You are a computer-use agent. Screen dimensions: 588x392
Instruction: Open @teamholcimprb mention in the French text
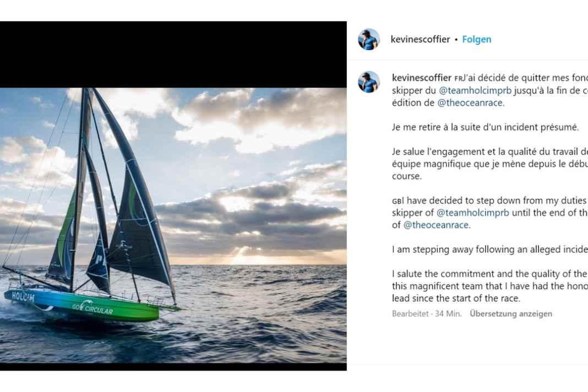[475, 90]
